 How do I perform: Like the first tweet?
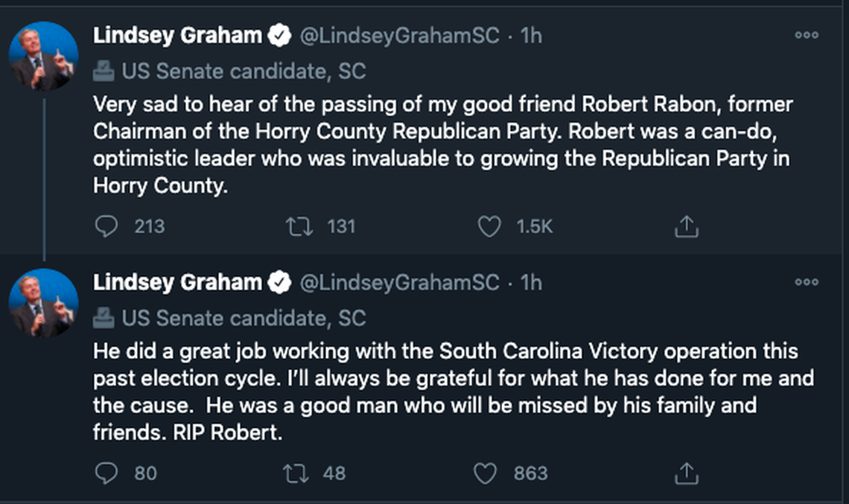(489, 226)
